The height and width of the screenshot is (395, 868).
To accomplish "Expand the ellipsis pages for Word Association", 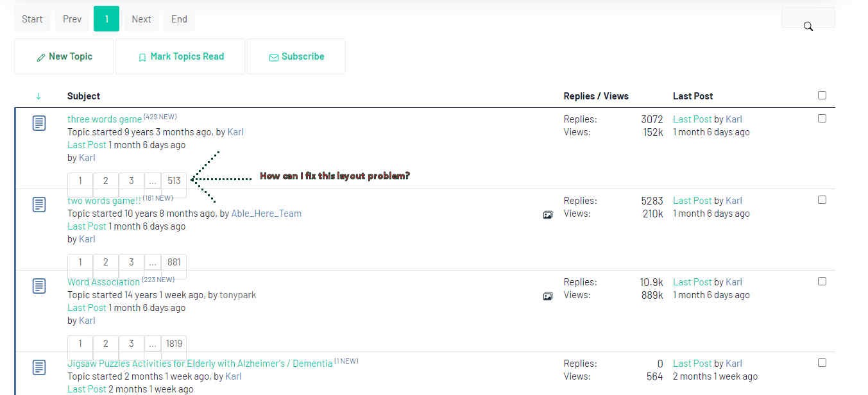I will [x=152, y=344].
